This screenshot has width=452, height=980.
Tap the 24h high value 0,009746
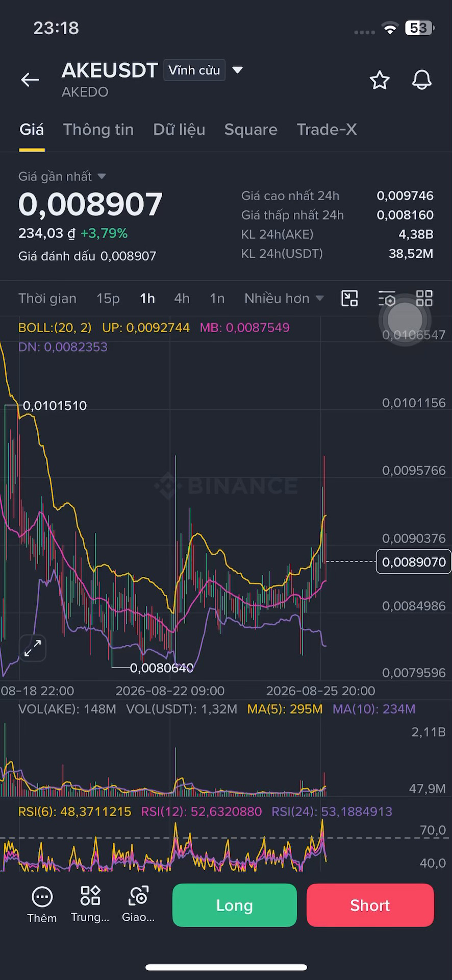(x=405, y=195)
